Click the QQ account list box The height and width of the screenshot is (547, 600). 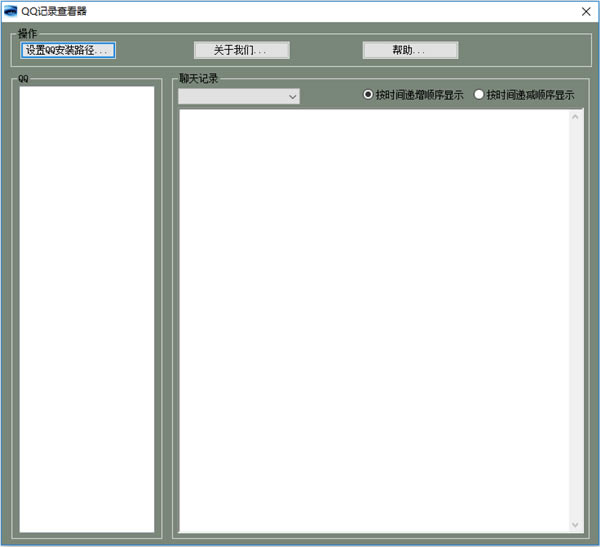tap(87, 309)
